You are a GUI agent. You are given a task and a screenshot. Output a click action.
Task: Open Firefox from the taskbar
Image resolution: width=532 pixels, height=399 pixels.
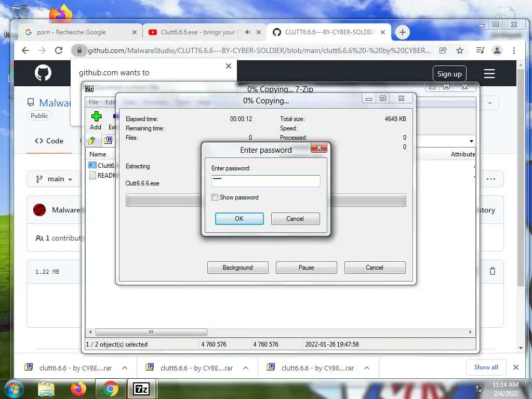pos(78,389)
